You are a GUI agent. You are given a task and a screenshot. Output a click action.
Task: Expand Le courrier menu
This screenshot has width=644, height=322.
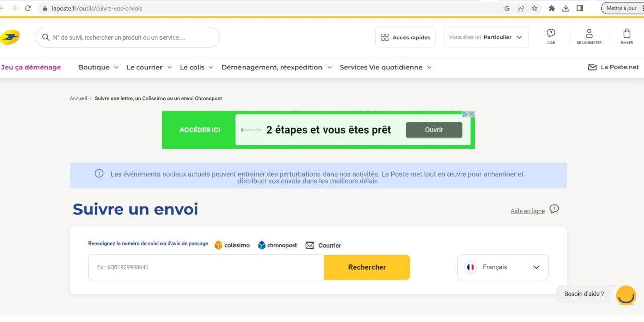click(x=149, y=67)
